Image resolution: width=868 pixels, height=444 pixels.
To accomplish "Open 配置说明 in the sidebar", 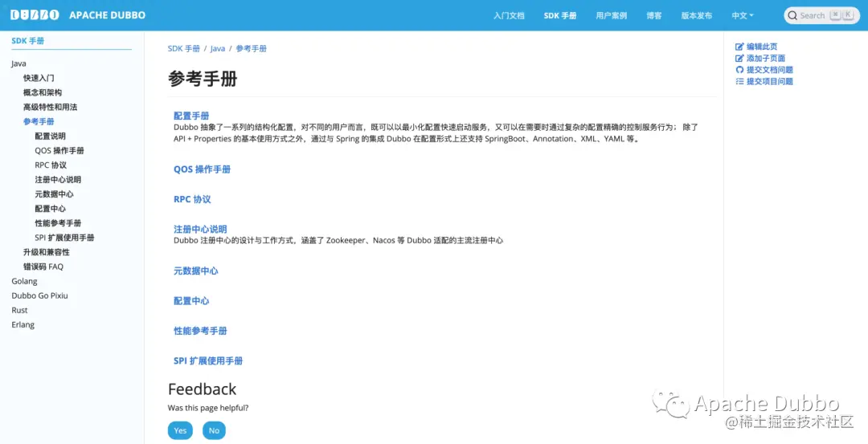I will click(x=51, y=136).
